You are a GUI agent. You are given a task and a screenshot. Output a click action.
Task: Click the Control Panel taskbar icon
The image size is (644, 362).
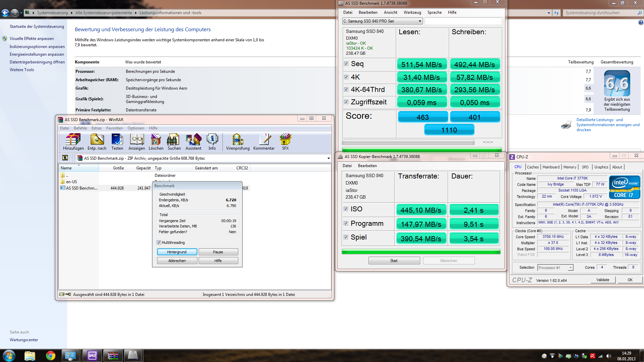tap(71, 355)
